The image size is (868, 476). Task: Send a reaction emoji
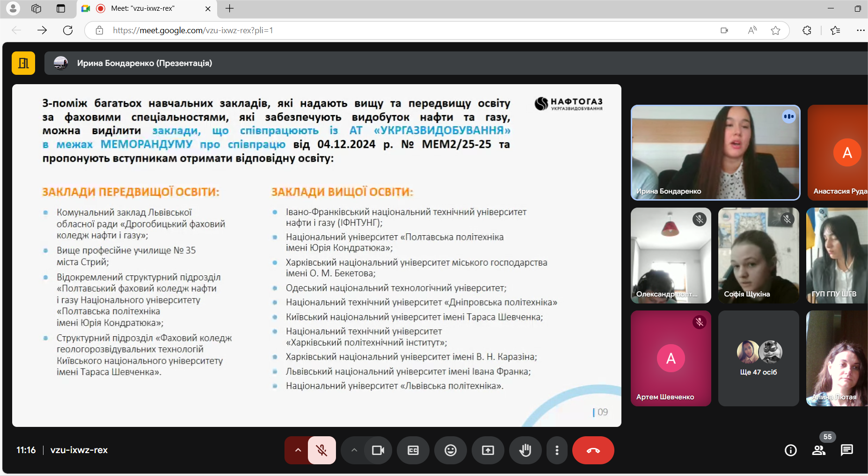pos(451,450)
